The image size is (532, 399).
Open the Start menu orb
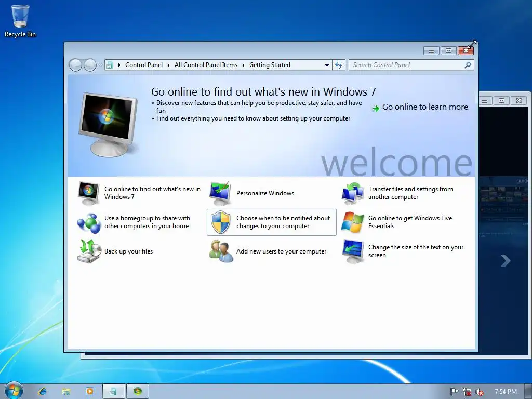(14, 391)
